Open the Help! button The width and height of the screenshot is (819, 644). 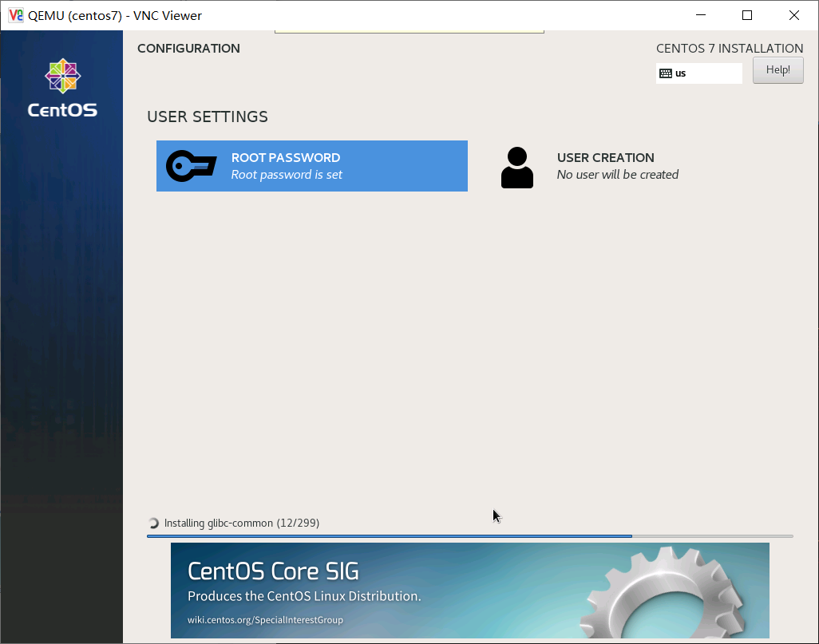[x=777, y=70]
